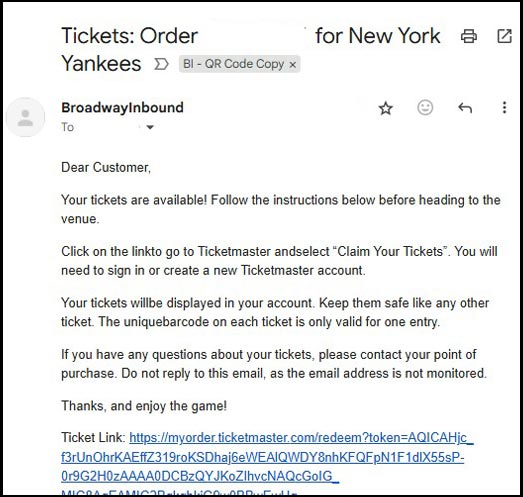
Task: Print this email with the printer icon
Action: click(x=469, y=36)
